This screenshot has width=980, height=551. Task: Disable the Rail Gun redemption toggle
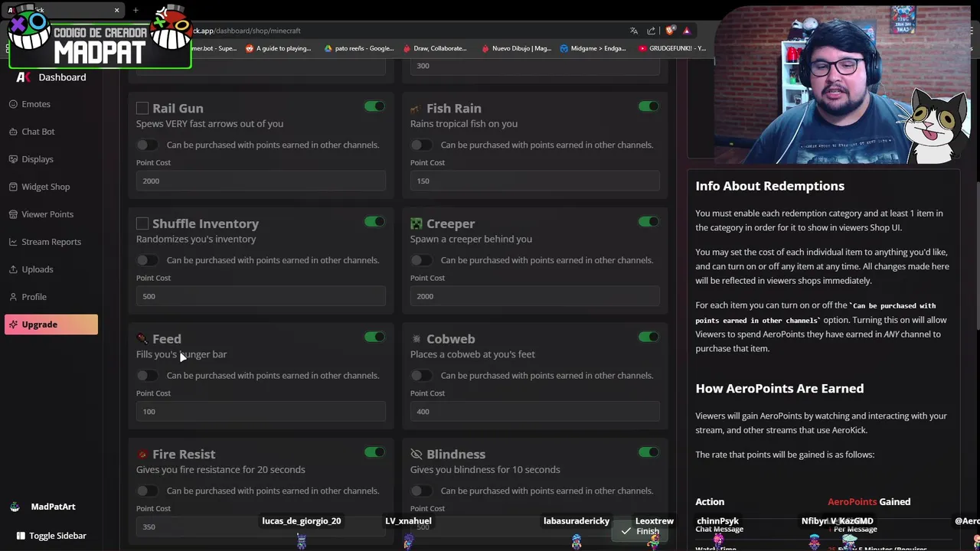pos(374,106)
